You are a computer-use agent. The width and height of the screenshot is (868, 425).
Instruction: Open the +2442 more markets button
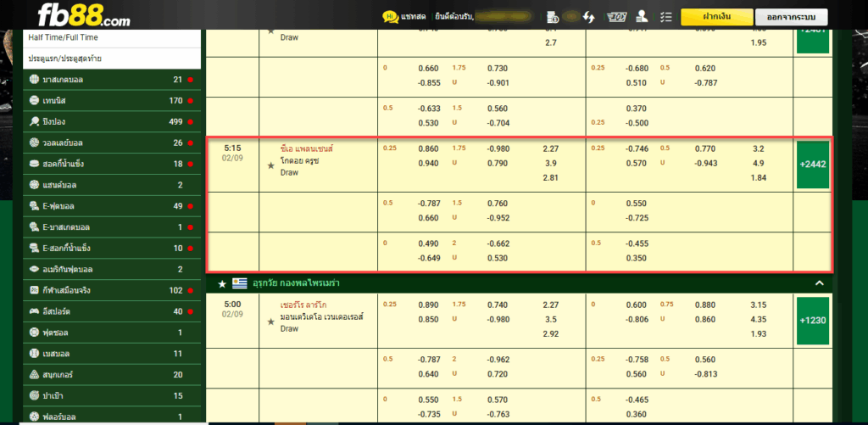pos(813,165)
